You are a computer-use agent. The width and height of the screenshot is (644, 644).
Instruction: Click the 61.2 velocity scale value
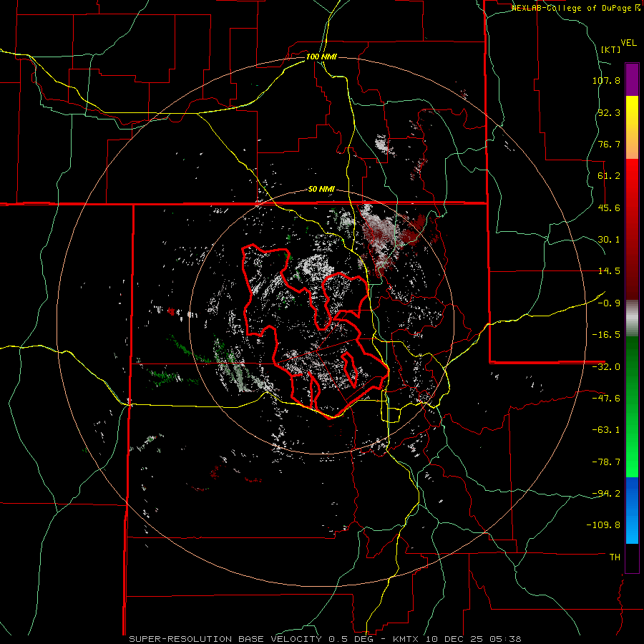pos(609,176)
